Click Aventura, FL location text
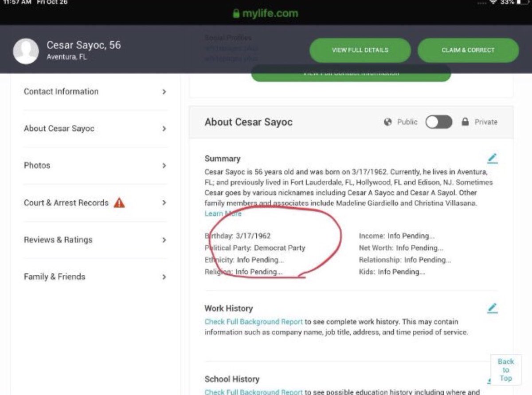Image resolution: width=532 pixels, height=395 pixels. coord(67,57)
